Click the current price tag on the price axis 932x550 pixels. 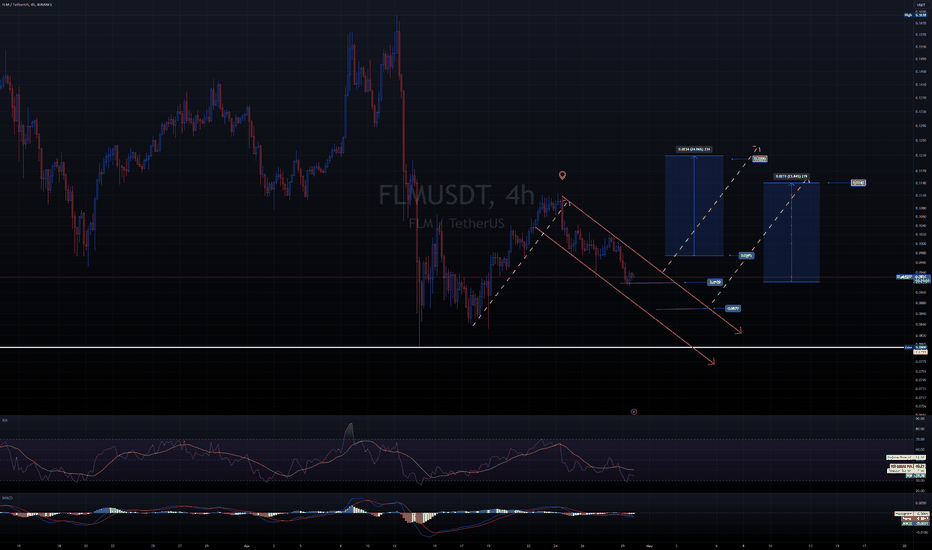tap(914, 278)
